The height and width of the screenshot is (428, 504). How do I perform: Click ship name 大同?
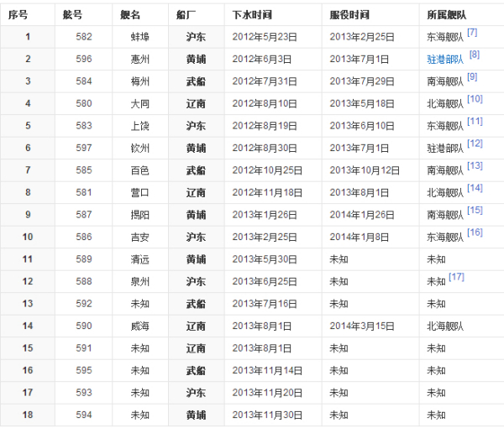[x=139, y=103]
